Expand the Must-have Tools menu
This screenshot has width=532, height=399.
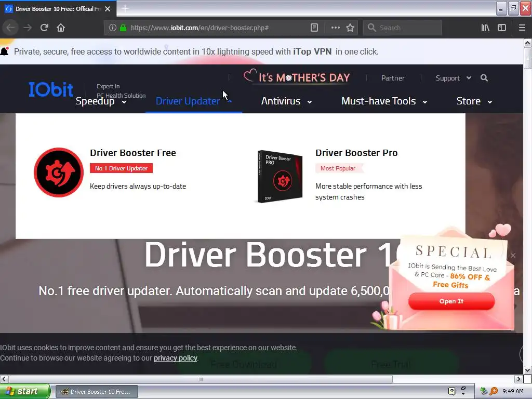384,101
